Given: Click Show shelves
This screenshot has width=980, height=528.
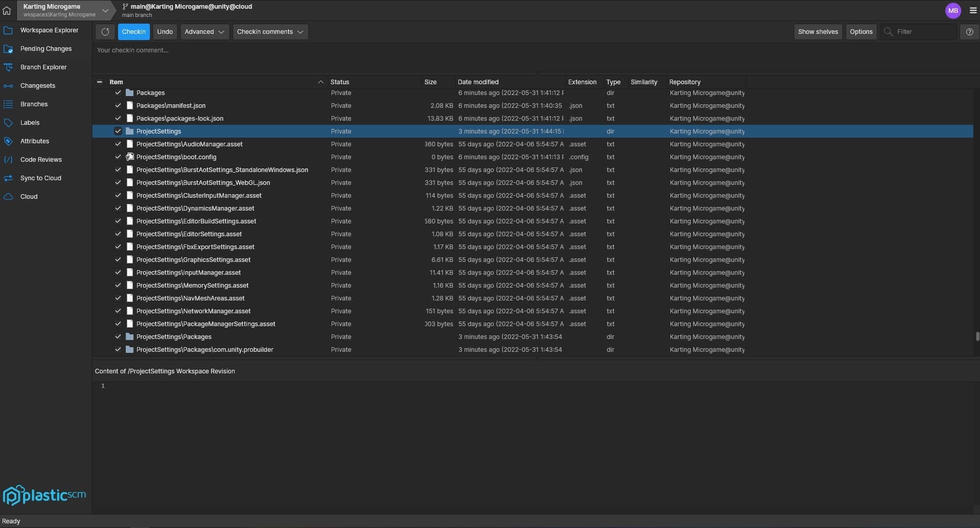Looking at the screenshot, I should [817, 31].
